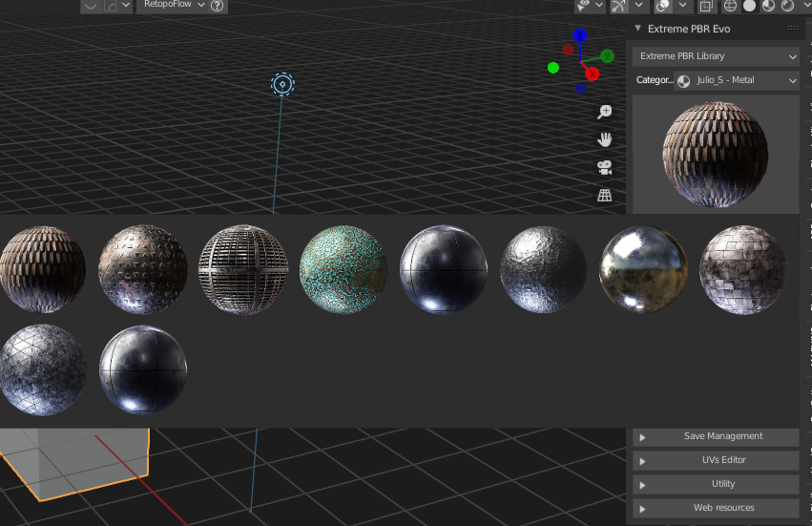The height and width of the screenshot is (526, 812).
Task: Expand the Save Management section
Action: tap(716, 436)
